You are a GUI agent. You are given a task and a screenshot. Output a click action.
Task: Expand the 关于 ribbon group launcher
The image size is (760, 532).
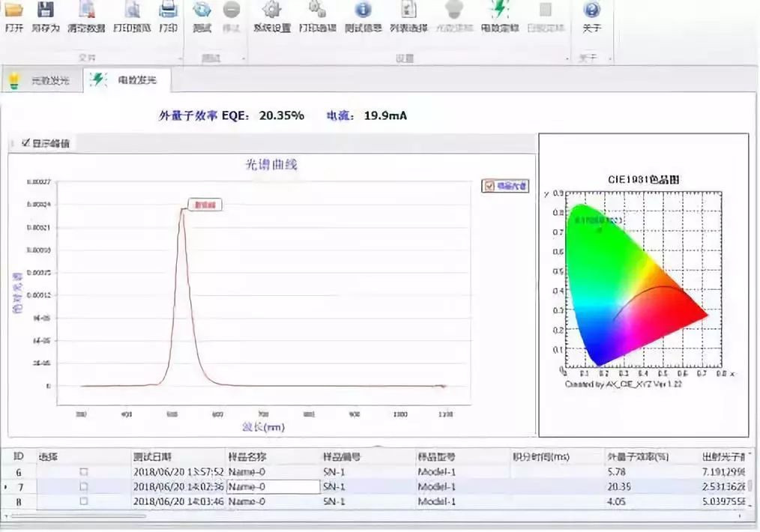click(610, 59)
